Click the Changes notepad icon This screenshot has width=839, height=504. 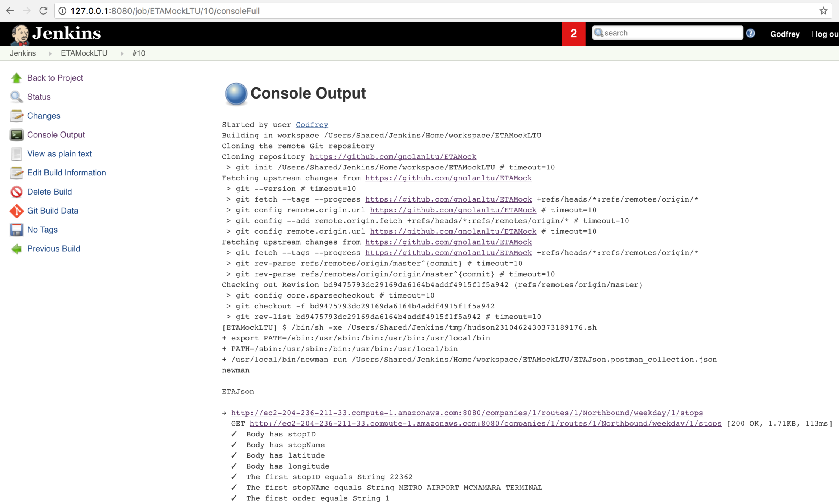(16, 116)
